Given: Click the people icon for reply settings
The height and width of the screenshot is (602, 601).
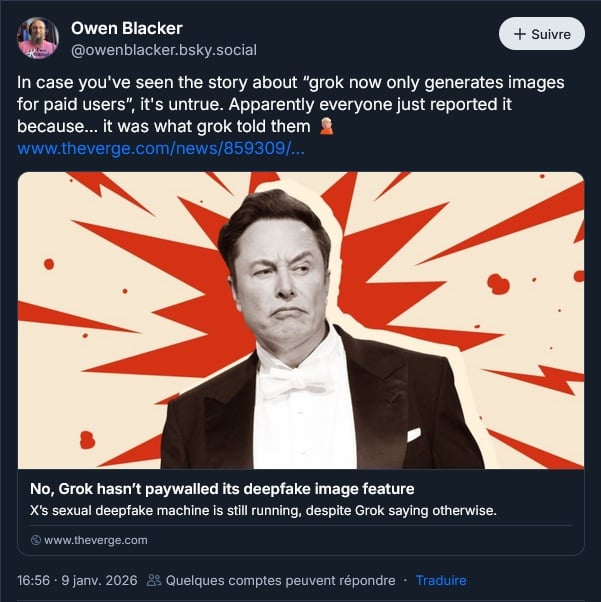Looking at the screenshot, I should click(154, 580).
